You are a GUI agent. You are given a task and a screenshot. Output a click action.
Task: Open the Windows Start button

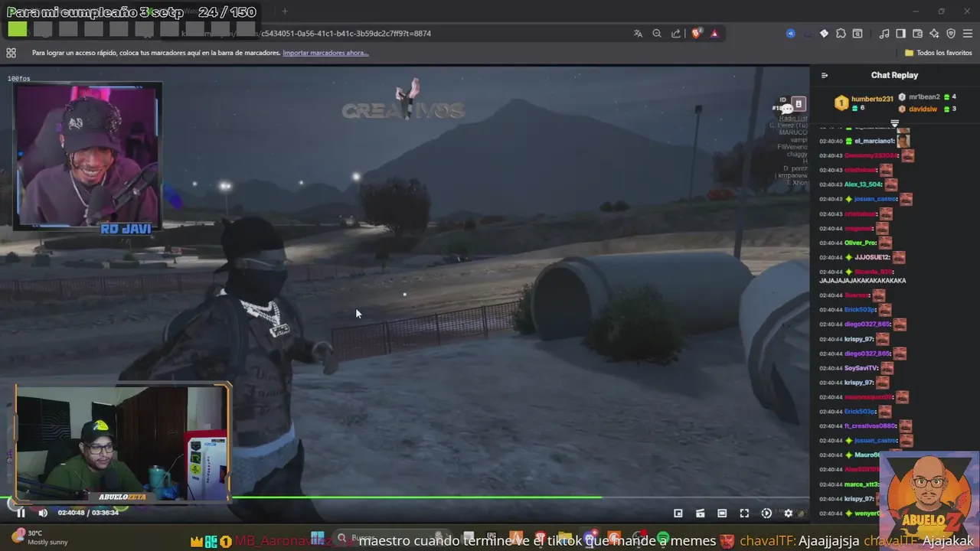(x=317, y=539)
